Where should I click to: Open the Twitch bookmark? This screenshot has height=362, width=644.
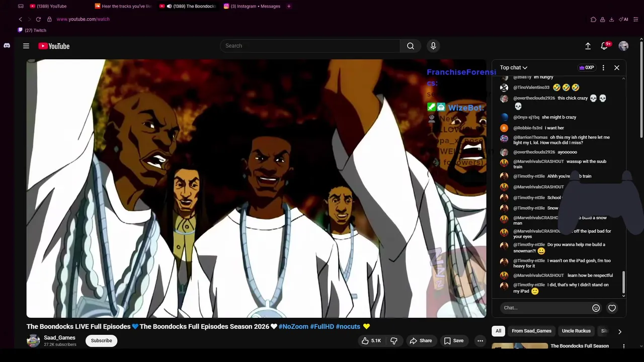pos(32,30)
